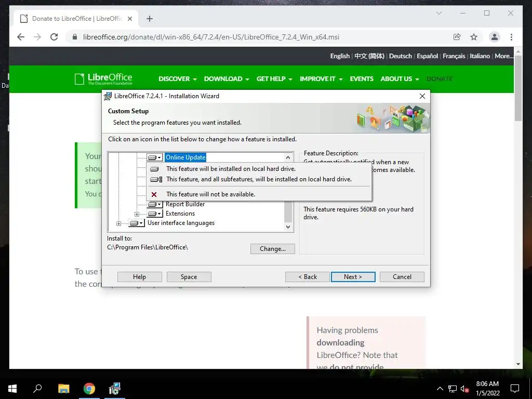Open Chrome profile avatar

[x=495, y=37]
